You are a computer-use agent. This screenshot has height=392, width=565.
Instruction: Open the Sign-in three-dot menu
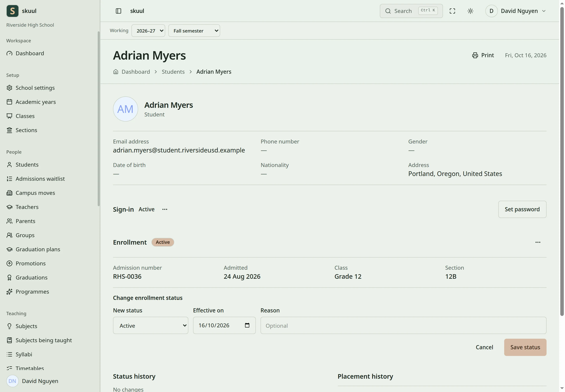pyautogui.click(x=165, y=209)
